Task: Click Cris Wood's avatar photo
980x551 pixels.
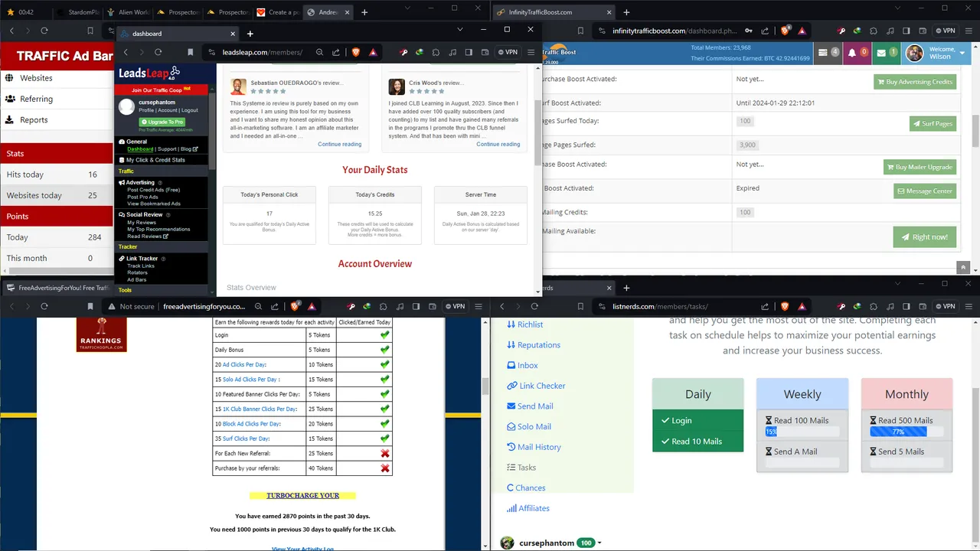Action: tap(397, 86)
